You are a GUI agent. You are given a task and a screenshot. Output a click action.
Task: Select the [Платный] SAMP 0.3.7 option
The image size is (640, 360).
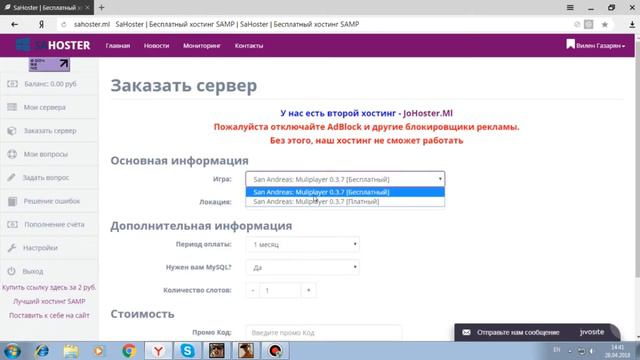tap(345, 202)
